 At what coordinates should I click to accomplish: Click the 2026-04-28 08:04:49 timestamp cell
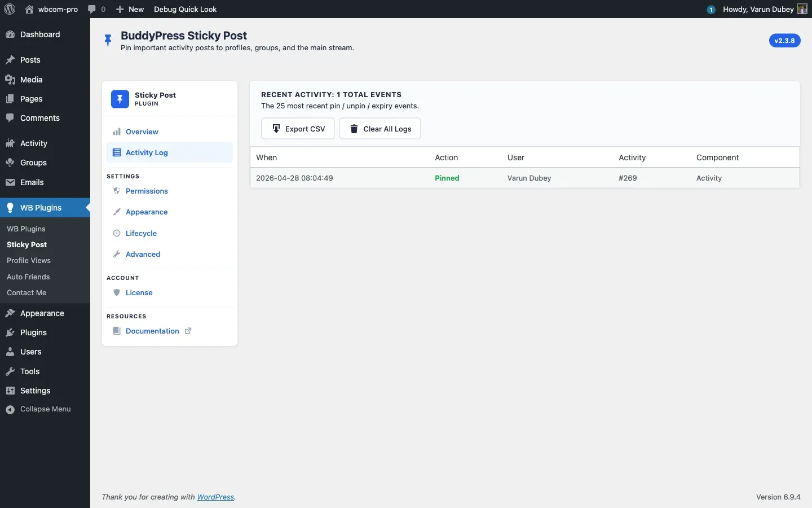[294, 178]
